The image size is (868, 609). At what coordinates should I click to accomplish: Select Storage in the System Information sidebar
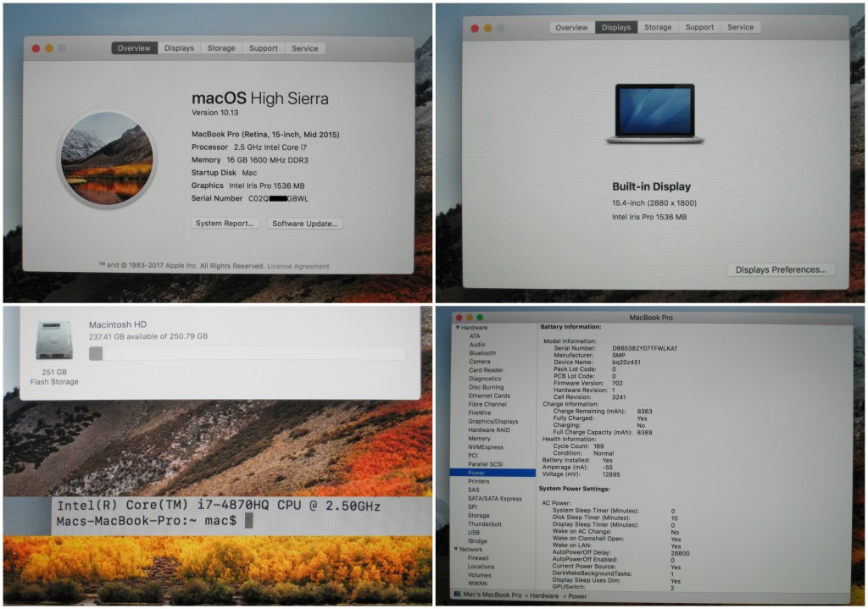pyautogui.click(x=479, y=516)
